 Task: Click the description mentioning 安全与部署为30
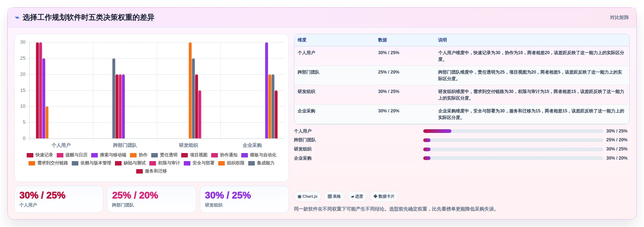click(531, 114)
